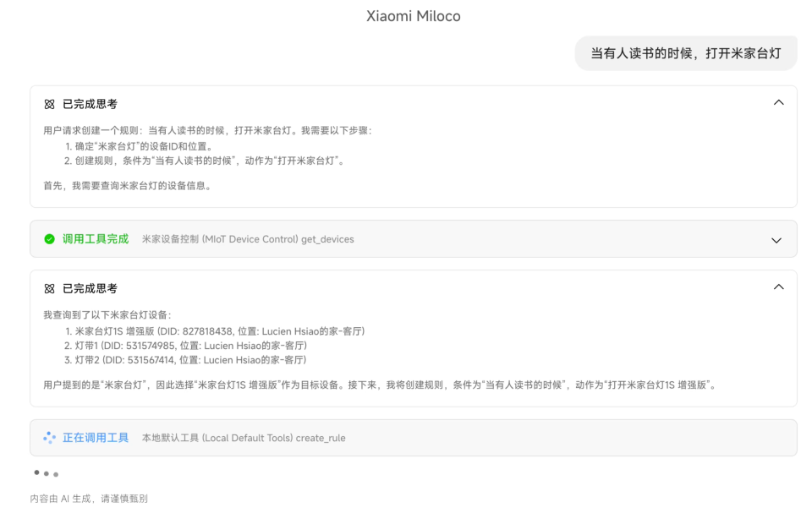Click the second 已完成思考 heading text

(91, 288)
